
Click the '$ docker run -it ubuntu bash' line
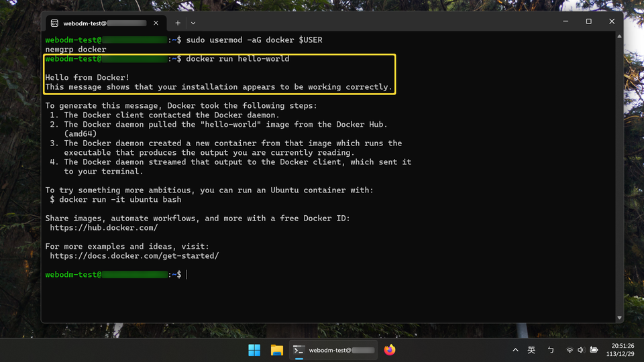coord(115,200)
